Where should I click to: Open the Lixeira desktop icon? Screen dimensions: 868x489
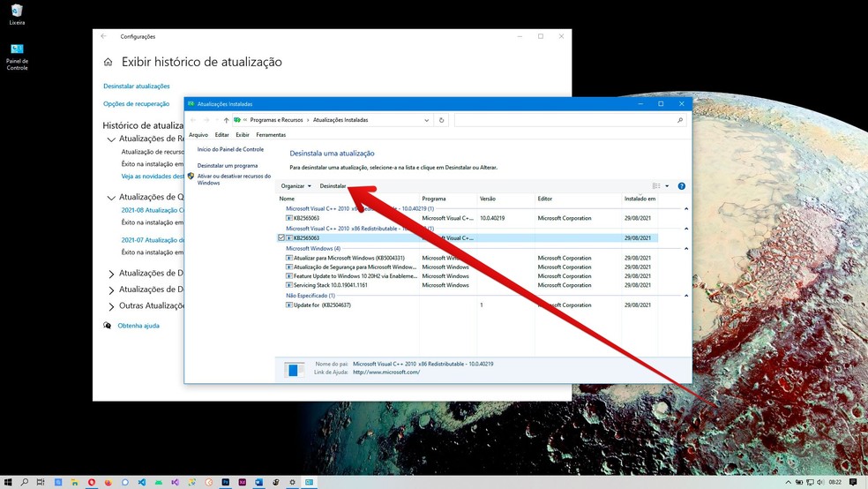click(17, 14)
